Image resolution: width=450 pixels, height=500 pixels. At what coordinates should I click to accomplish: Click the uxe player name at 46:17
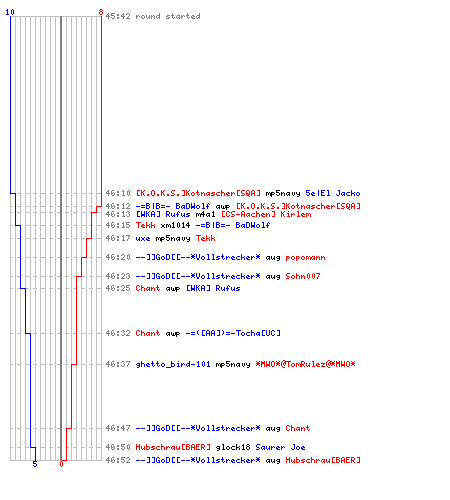[143, 238]
